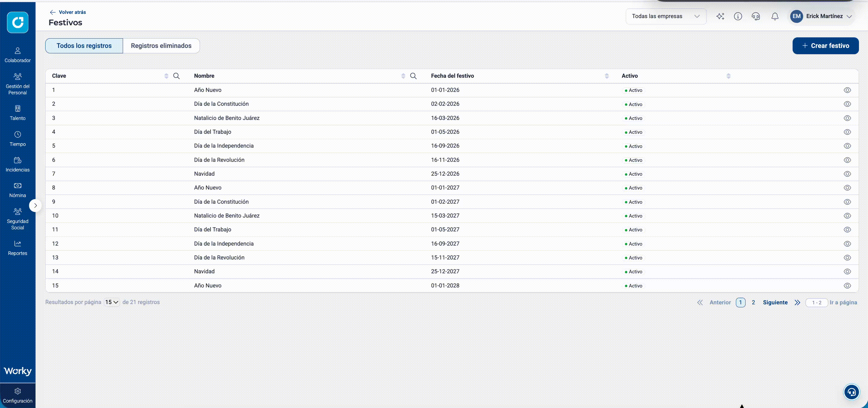Screen dimensions: 868x408
Task: Open the AI sparkle assistant icon
Action: (720, 16)
